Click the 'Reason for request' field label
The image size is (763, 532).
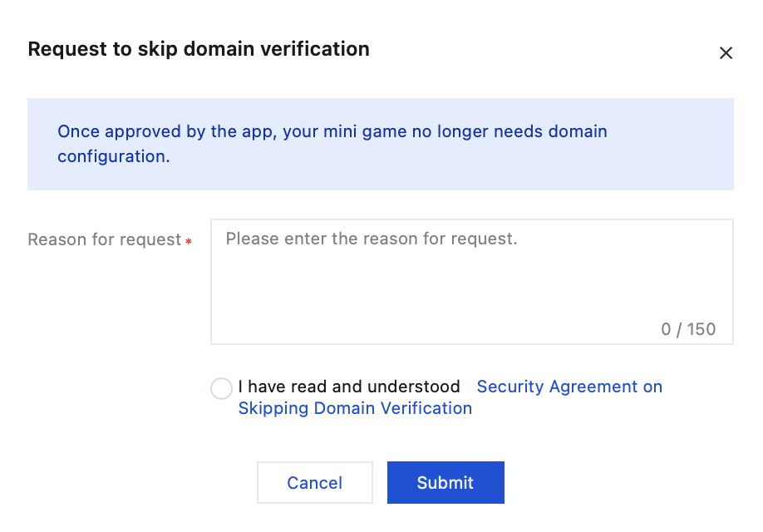[x=104, y=239]
